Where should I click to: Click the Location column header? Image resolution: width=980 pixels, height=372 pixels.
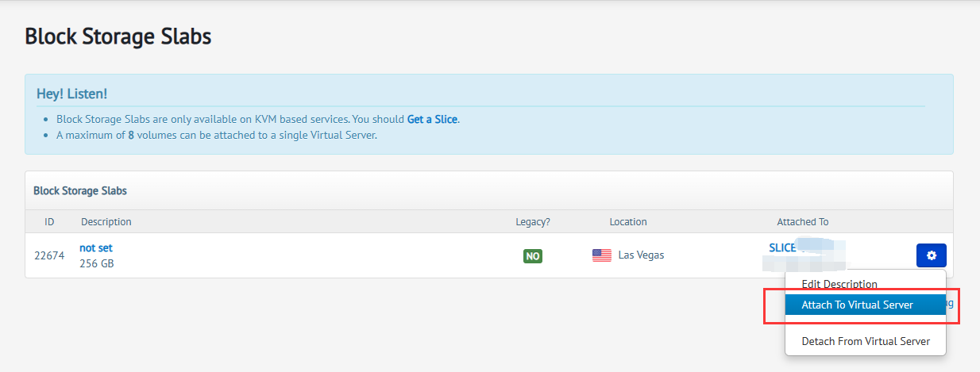pos(628,222)
